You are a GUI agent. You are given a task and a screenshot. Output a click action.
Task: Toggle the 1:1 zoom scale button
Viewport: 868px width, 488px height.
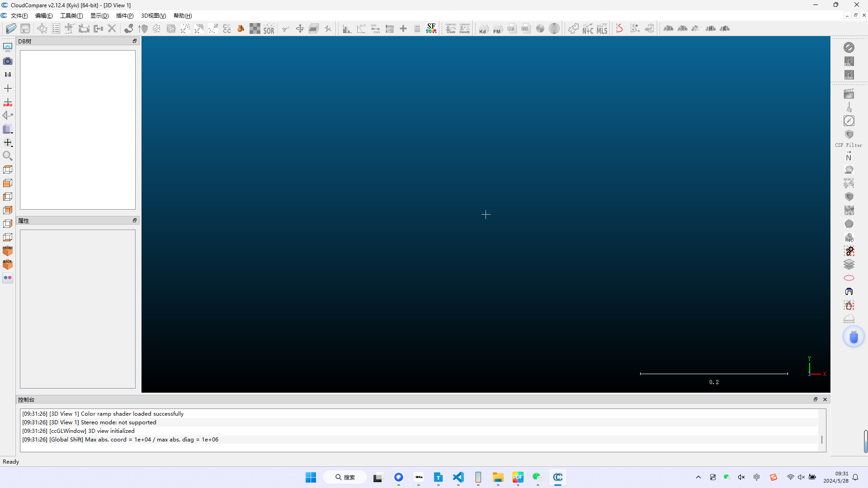pyautogui.click(x=8, y=75)
